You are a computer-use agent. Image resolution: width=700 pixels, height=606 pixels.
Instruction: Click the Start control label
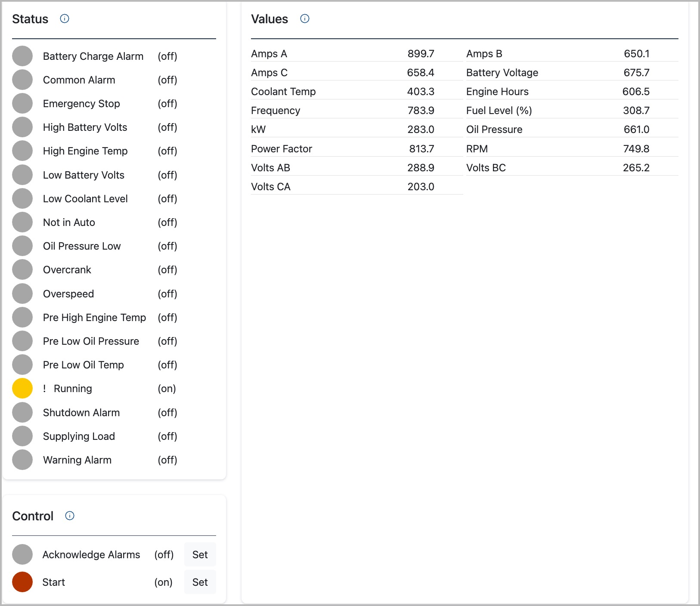(x=53, y=582)
